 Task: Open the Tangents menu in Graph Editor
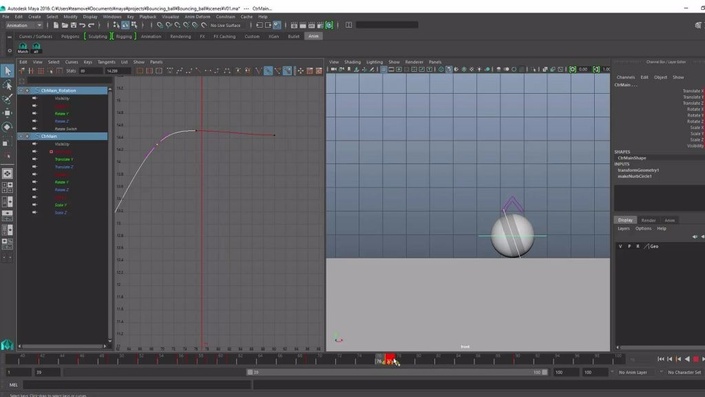tap(107, 62)
